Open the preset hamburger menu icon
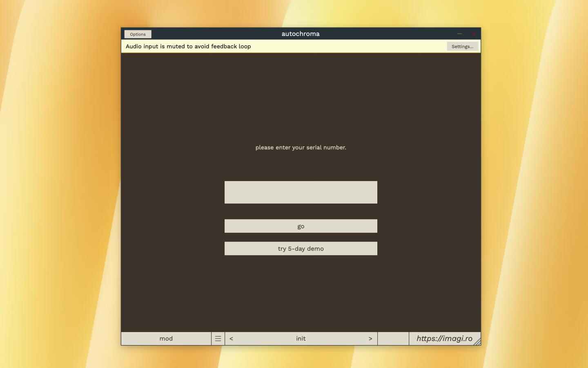The width and height of the screenshot is (588, 368). coord(218,339)
